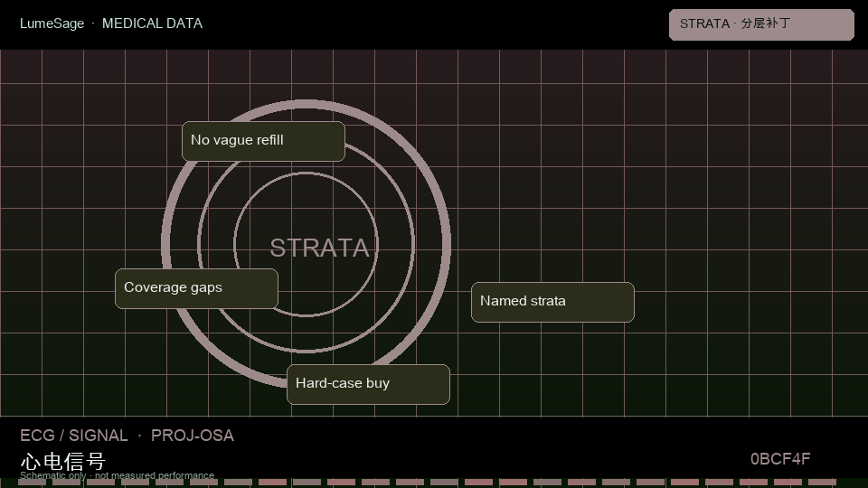The height and width of the screenshot is (488, 868).
Task: Click the PROJ-OSA project code
Action: point(193,436)
